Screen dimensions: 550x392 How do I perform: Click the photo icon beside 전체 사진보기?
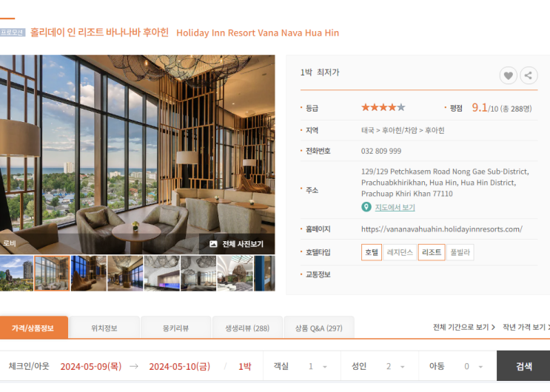tap(213, 244)
